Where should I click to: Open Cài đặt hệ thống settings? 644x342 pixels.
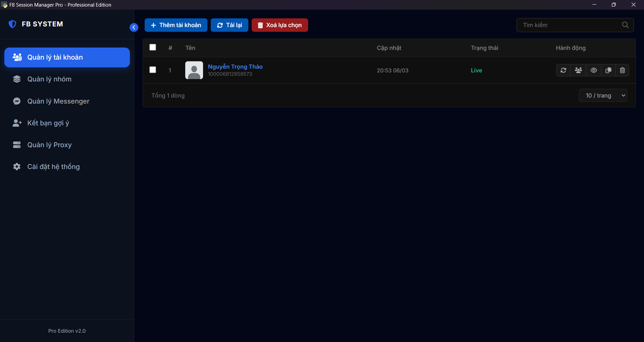(x=67, y=167)
